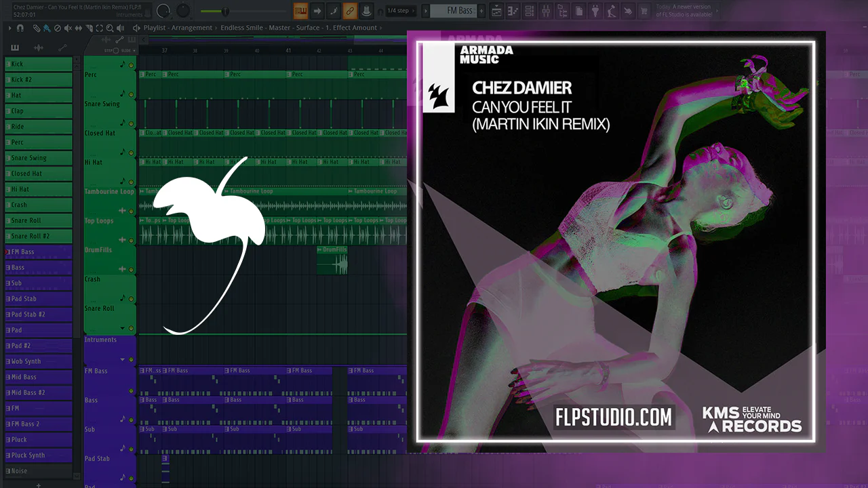Toggle the playlist snap magnet icon

pos(20,28)
